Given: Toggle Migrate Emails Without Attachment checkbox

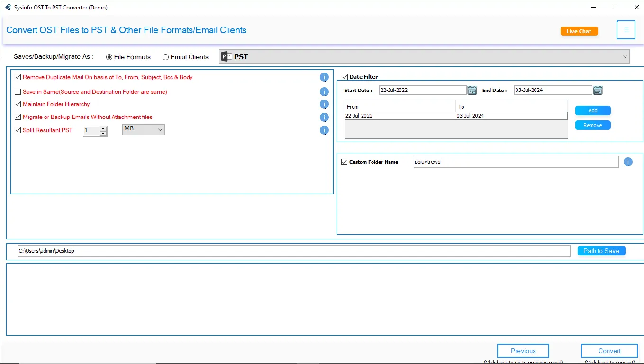Looking at the screenshot, I should [x=18, y=117].
